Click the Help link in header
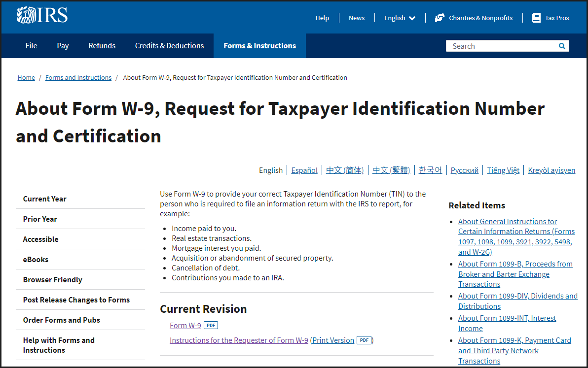This screenshot has width=588, height=368. pos(322,18)
